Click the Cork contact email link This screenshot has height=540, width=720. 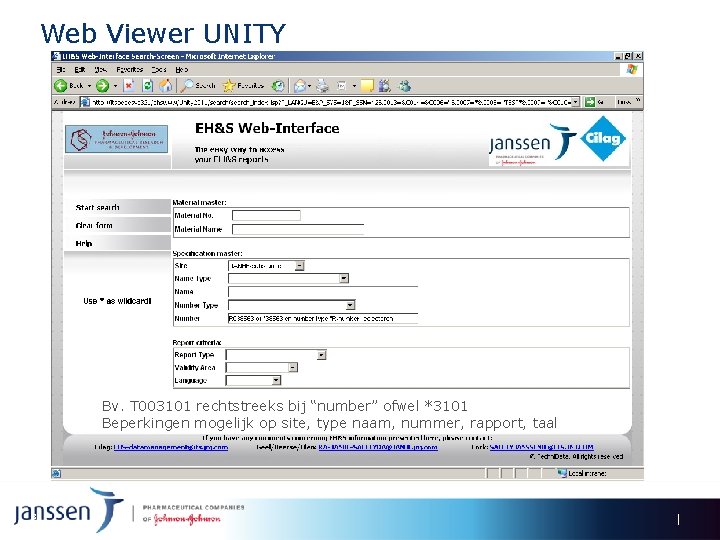pos(542,447)
